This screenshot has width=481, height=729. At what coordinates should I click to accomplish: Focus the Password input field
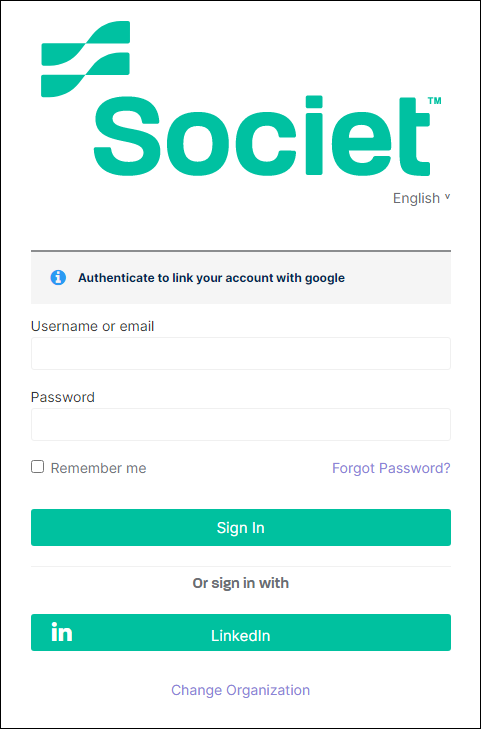tap(241, 424)
